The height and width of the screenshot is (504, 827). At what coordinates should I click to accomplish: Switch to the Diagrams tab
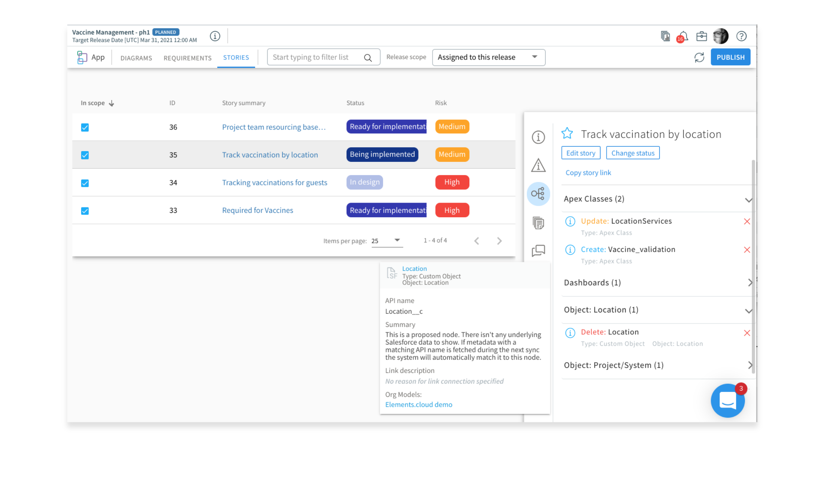pyautogui.click(x=136, y=58)
